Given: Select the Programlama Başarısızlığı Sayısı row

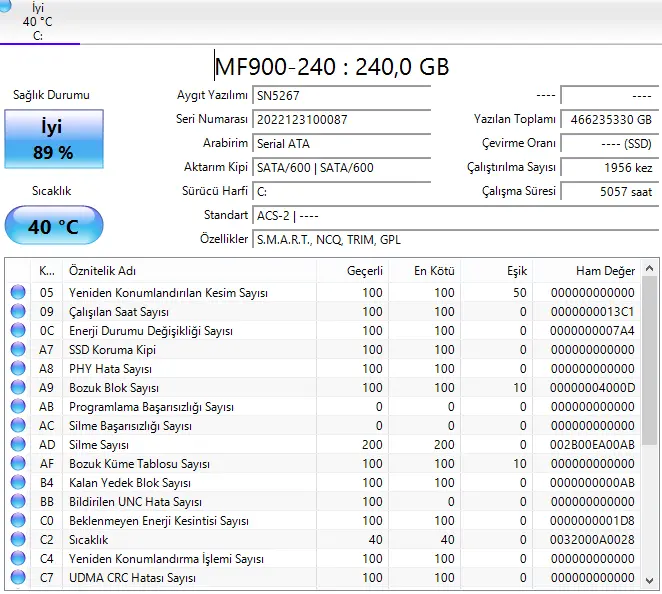Looking at the screenshot, I should tap(323, 406).
